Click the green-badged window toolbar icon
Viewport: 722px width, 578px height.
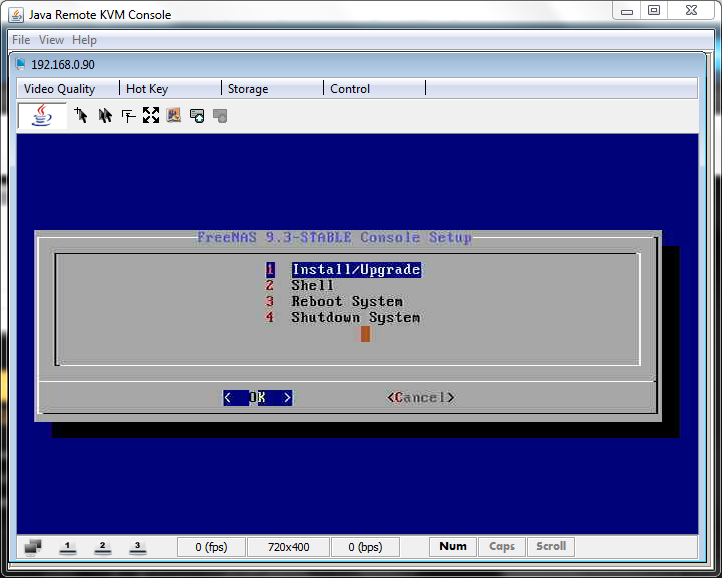point(197,116)
